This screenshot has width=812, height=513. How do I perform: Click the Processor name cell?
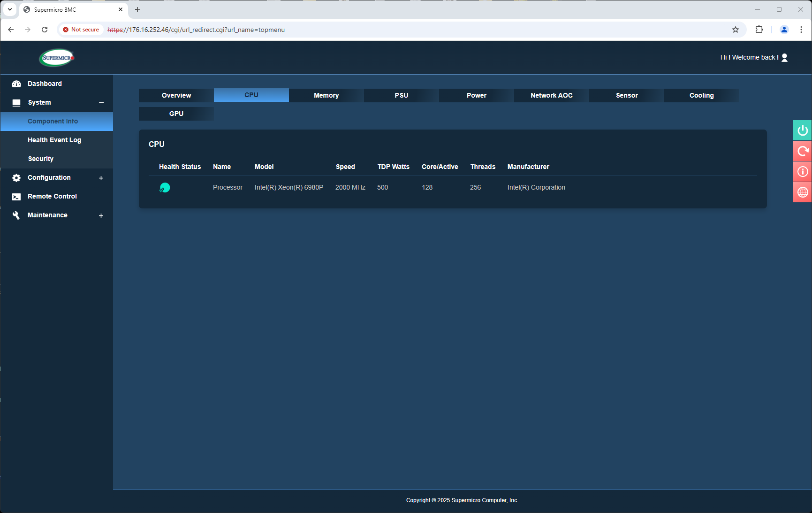(228, 187)
